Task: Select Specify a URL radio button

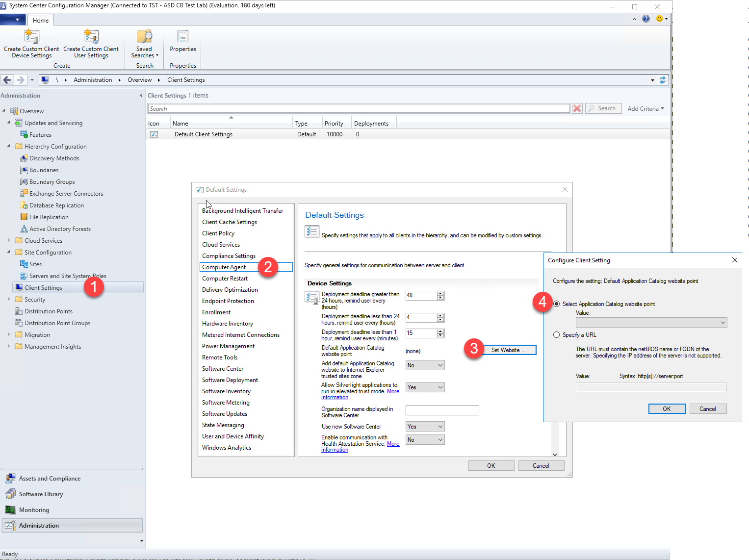Action: 556,335
